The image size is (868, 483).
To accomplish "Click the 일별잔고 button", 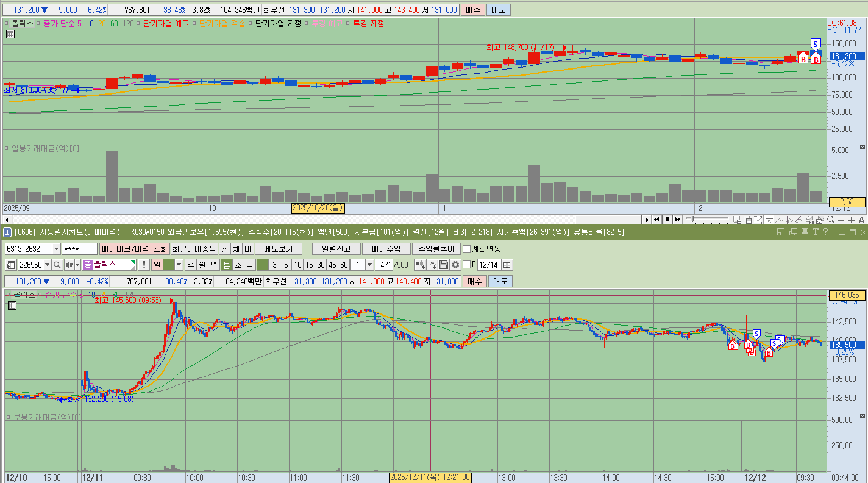I will coord(336,249).
